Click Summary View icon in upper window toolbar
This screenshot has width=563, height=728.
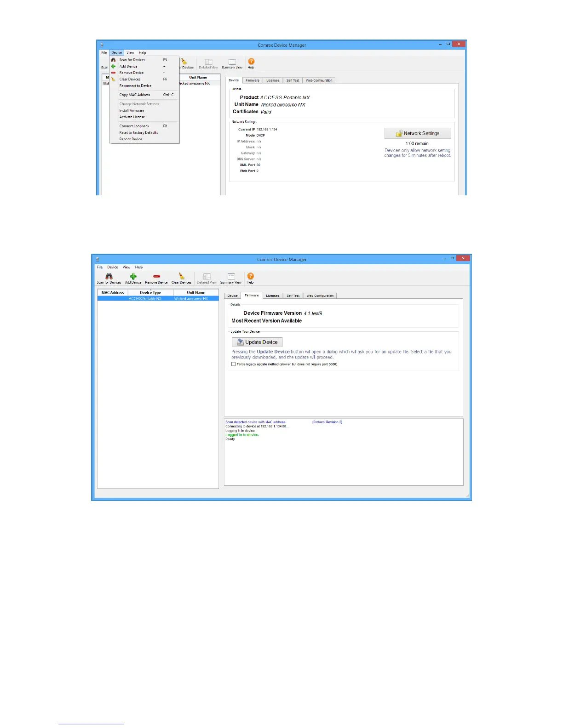tap(232, 62)
